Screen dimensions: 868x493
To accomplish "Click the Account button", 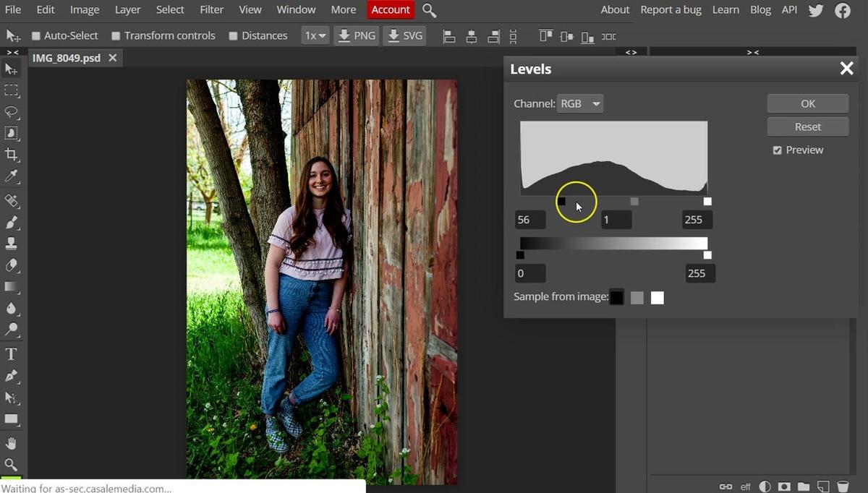I will pos(391,10).
